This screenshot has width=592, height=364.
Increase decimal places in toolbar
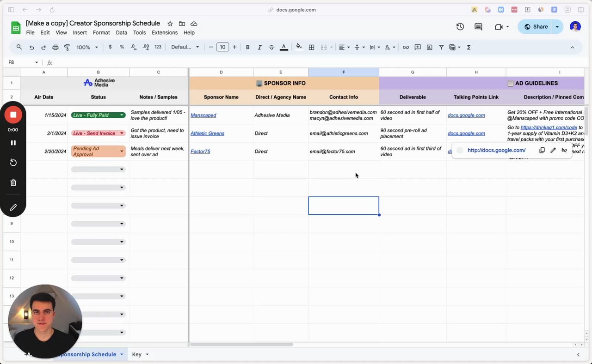[146, 47]
